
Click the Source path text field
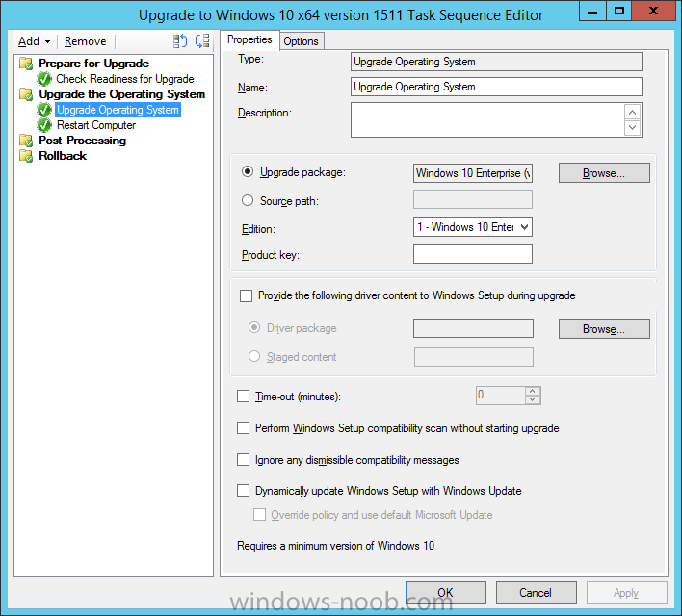point(473,199)
